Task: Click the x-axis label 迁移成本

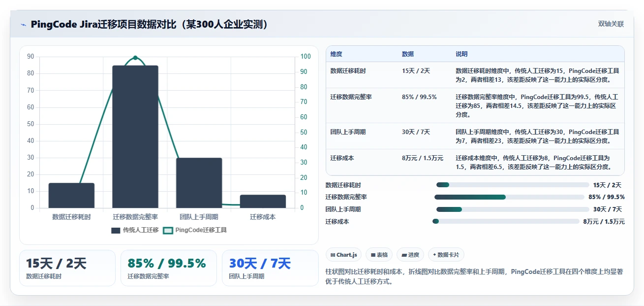Action: pyautogui.click(x=263, y=217)
